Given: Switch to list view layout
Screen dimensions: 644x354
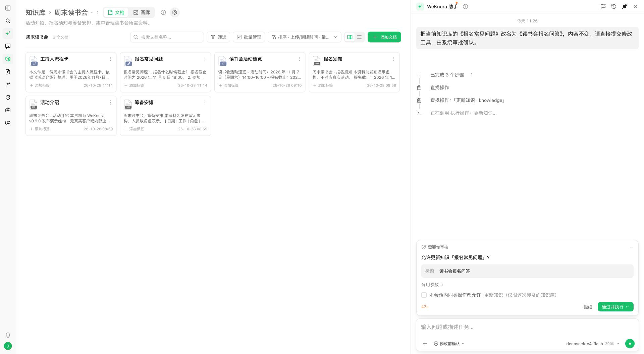Looking at the screenshot, I should pos(359,37).
